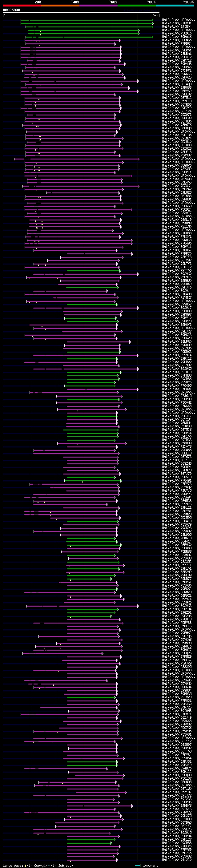Viewport: 197px width, 868px height.
Task: Select hit UniRef100_Q9FXI2
Action: 177,57
